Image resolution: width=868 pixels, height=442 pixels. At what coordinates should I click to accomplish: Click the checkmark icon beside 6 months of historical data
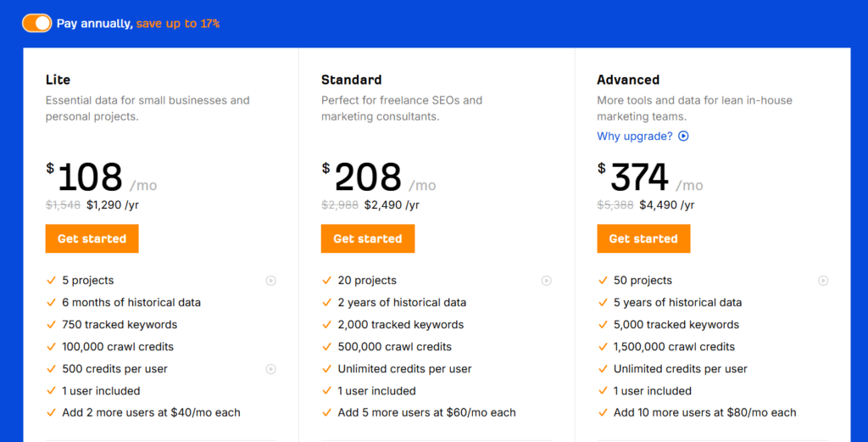52,302
